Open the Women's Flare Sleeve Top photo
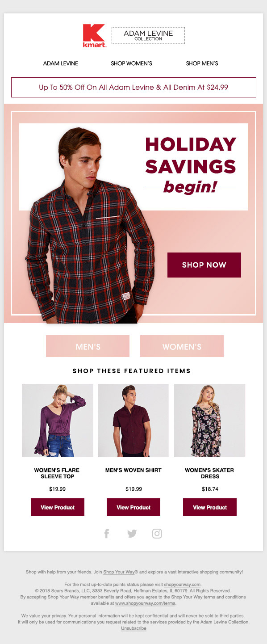The image size is (267, 644). coord(58,421)
